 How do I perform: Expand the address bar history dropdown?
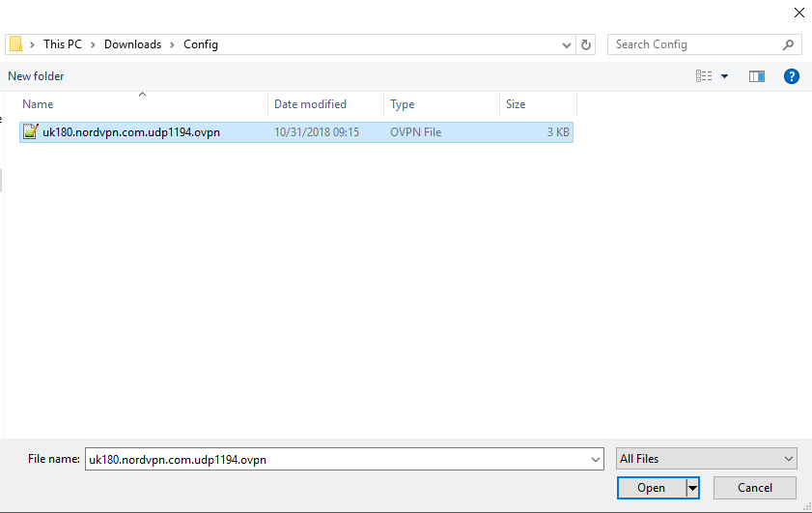pyautogui.click(x=566, y=45)
